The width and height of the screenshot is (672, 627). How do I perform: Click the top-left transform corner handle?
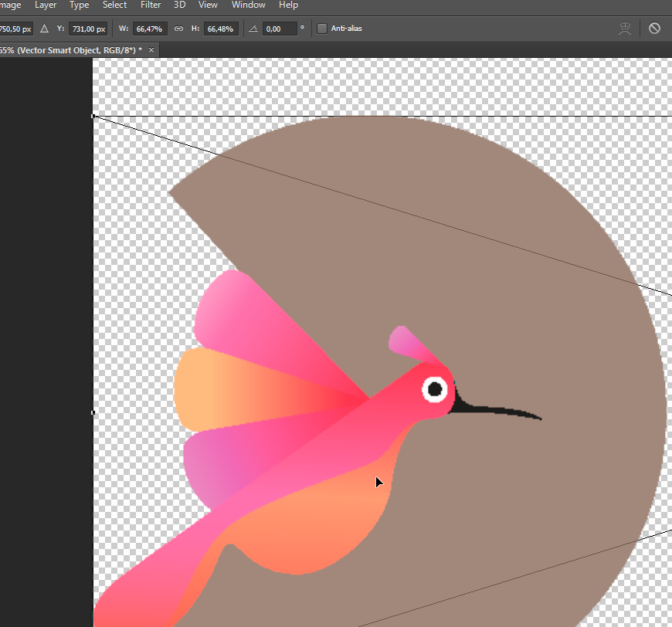[93, 116]
